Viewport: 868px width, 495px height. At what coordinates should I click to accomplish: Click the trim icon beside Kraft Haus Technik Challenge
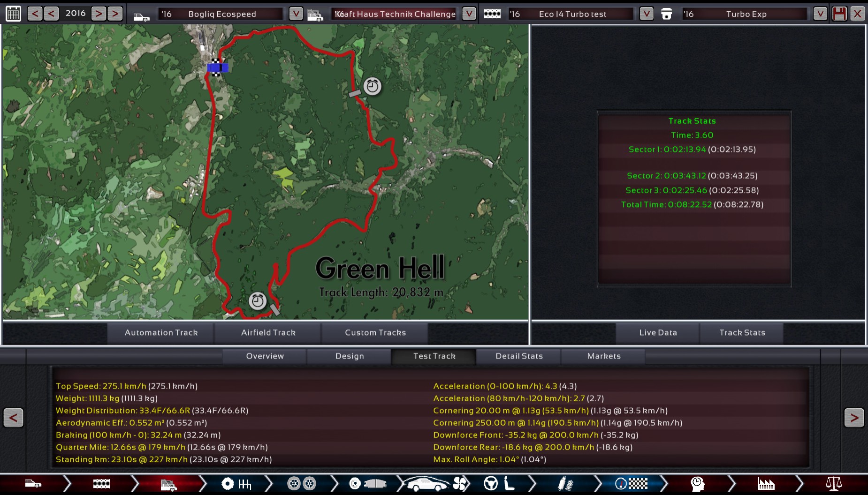coord(315,15)
